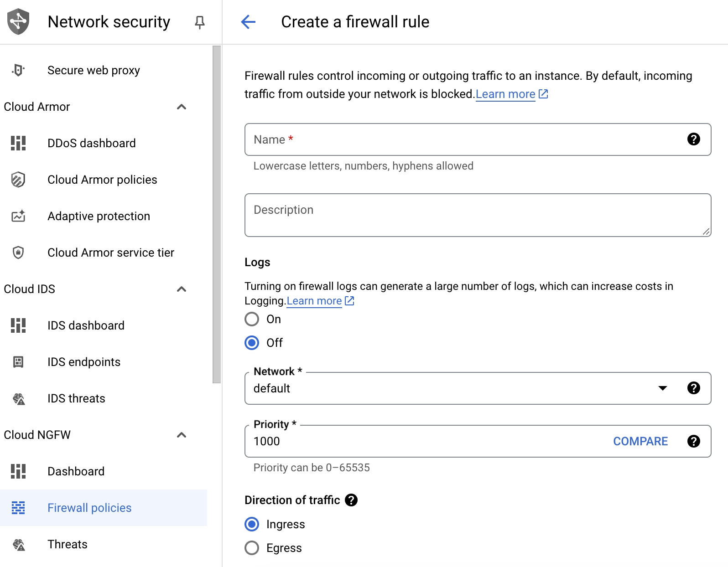The image size is (728, 567).
Task: Click the Cloud Armor service tier icon
Action: 18,253
